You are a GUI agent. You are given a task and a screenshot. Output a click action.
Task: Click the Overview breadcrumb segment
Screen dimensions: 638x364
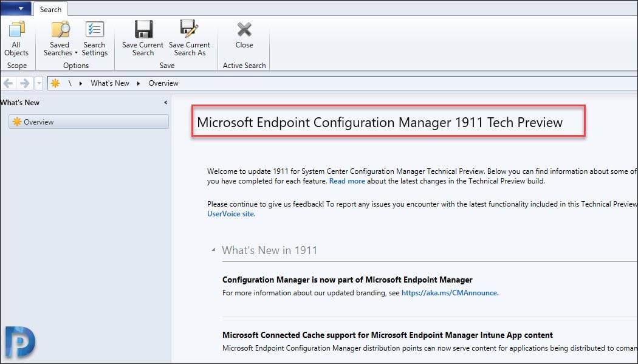[x=163, y=83]
